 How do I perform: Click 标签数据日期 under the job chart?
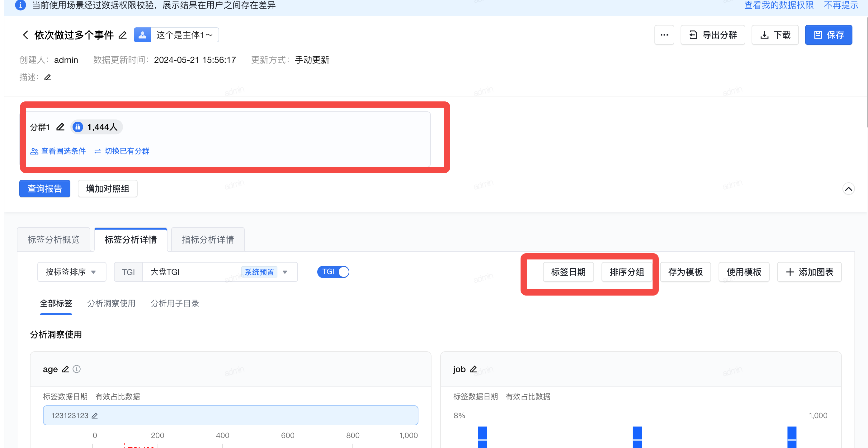[x=475, y=397]
